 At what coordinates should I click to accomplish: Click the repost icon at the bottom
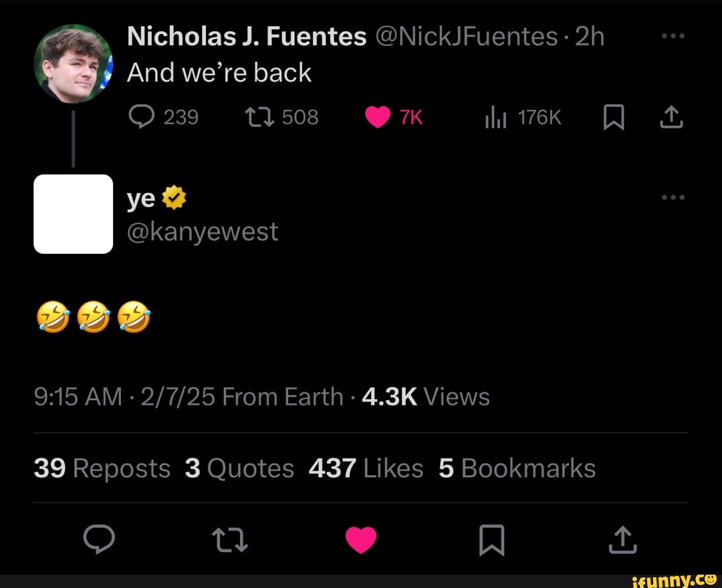tap(231, 540)
